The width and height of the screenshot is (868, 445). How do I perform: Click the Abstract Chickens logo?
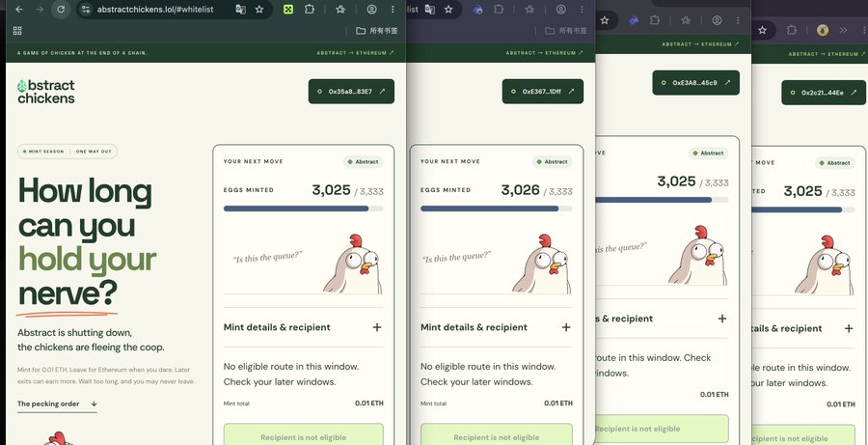click(x=46, y=92)
